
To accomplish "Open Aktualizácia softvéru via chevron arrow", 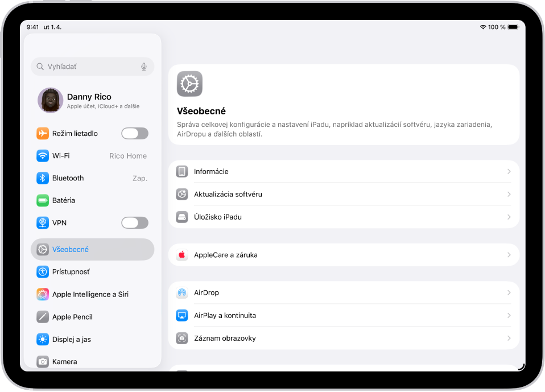I will (x=509, y=194).
